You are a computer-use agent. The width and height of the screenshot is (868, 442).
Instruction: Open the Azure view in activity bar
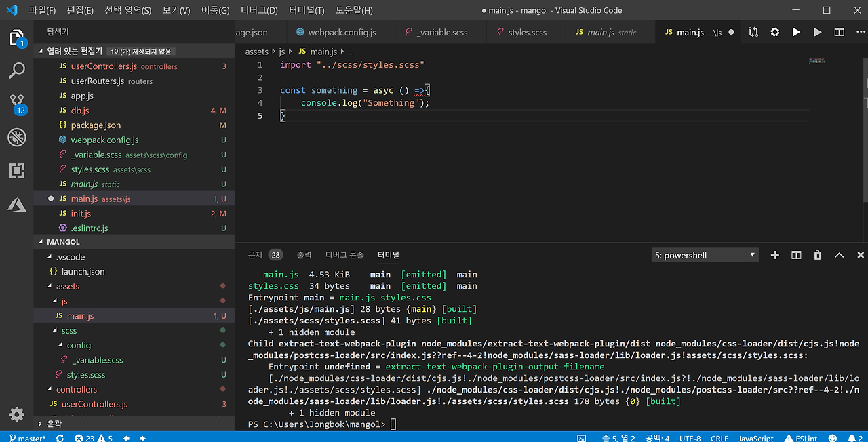click(x=17, y=205)
